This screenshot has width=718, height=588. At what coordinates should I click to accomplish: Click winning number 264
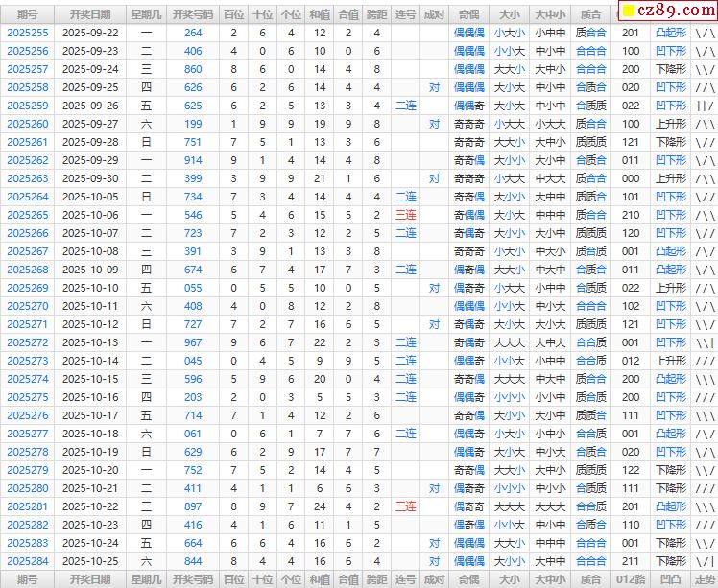193,33
